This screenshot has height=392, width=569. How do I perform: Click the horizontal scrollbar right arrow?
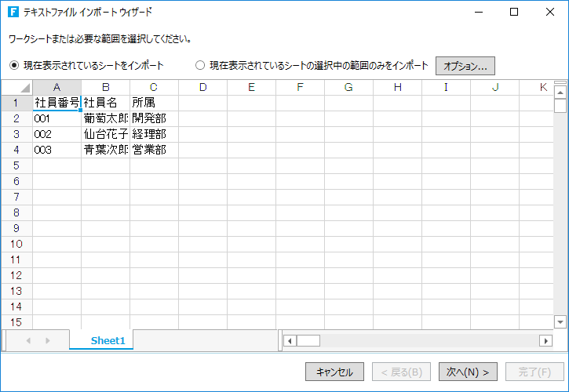pos(545,341)
